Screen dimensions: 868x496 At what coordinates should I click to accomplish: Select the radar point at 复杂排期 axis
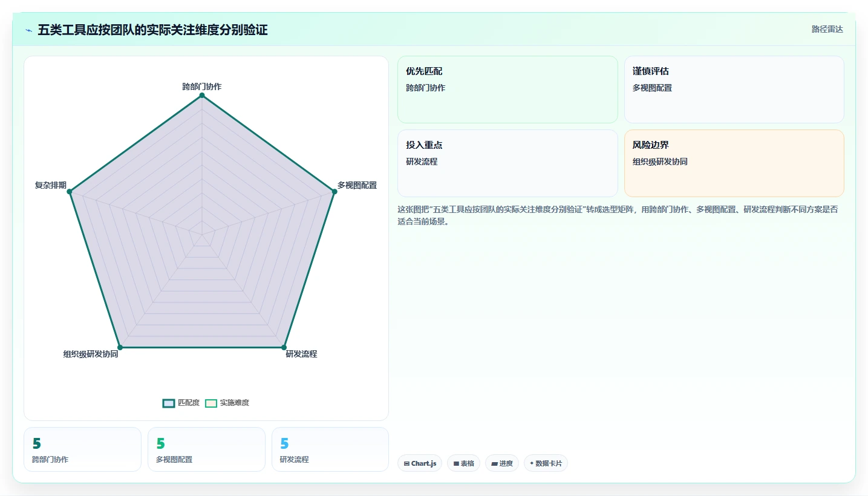70,191
